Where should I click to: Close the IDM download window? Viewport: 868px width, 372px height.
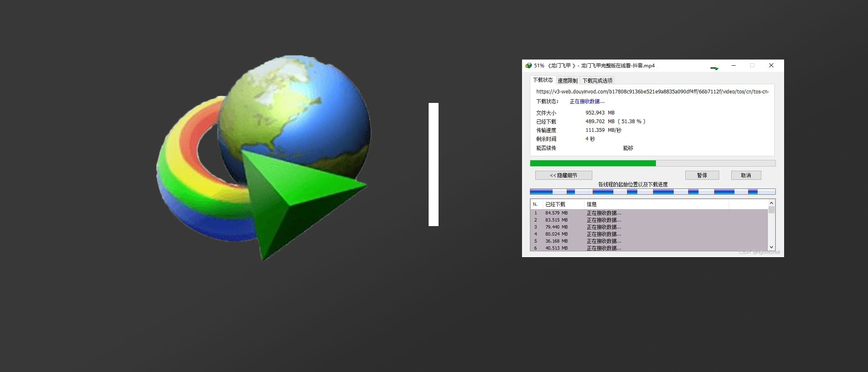point(771,65)
